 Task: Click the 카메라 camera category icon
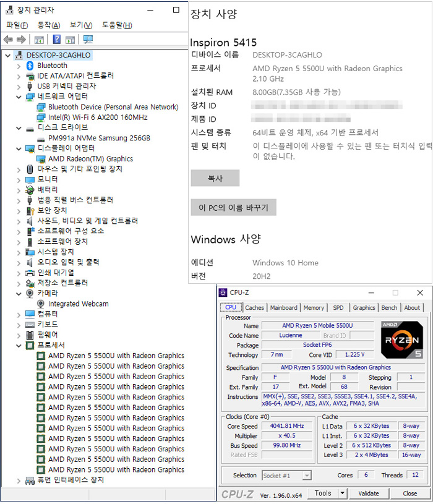tap(30, 293)
